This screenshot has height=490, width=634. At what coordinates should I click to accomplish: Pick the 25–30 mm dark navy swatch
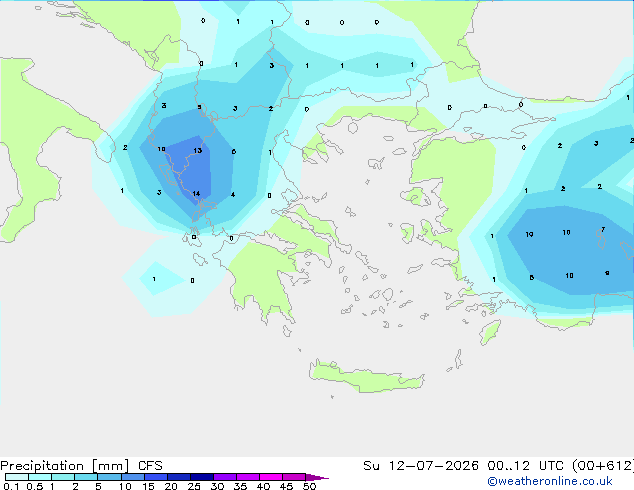pos(202,477)
